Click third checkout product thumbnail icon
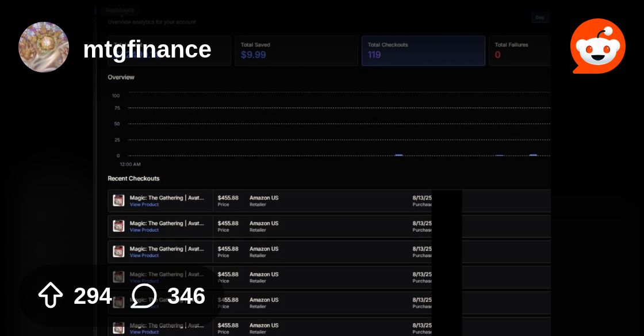Viewport: 644px width, 336px height. [118, 251]
